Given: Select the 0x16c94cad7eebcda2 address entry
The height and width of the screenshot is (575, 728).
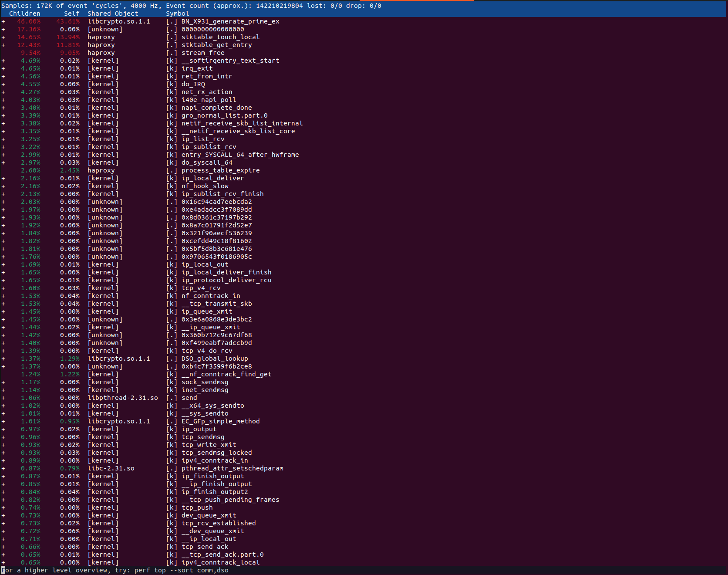Looking at the screenshot, I should 217,202.
